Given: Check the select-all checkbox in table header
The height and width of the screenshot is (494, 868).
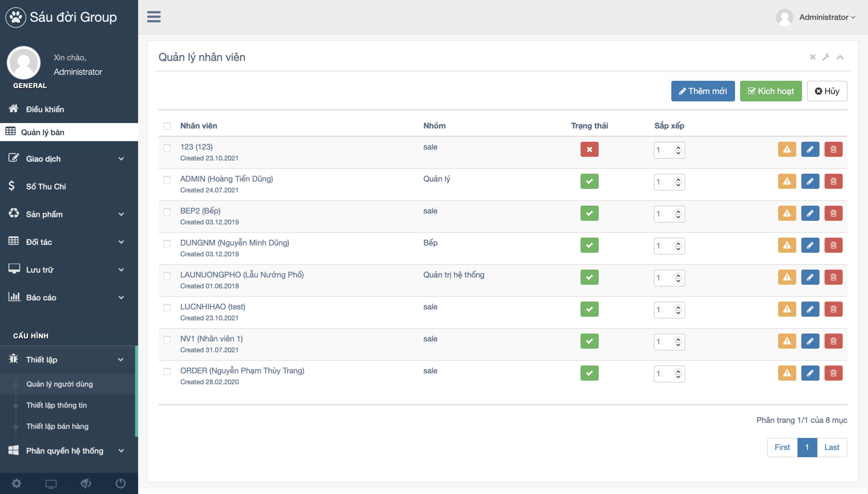Looking at the screenshot, I should (x=167, y=126).
